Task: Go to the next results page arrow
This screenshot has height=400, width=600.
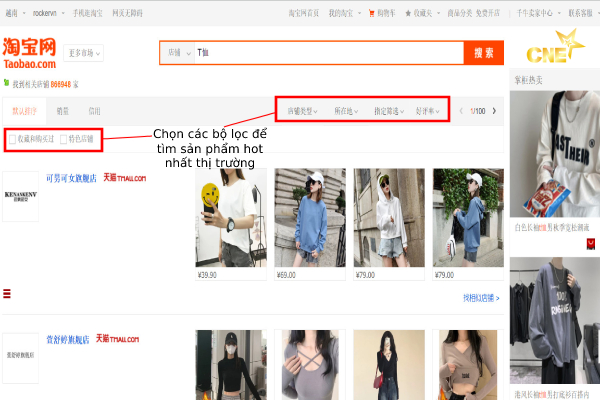Action: [x=494, y=111]
